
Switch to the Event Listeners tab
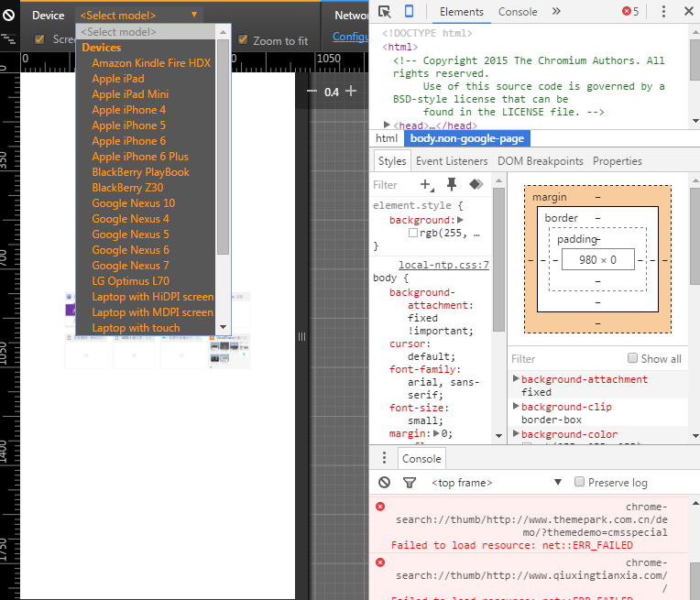[452, 161]
